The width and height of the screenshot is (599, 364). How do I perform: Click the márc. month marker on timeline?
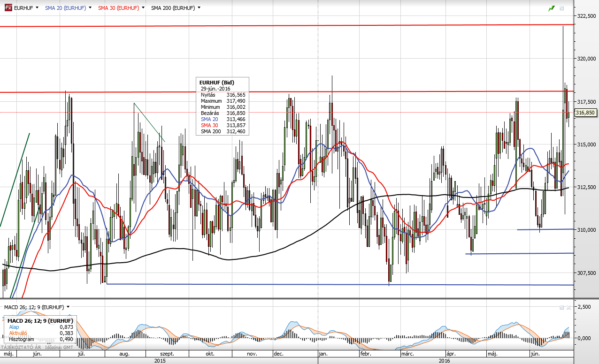pos(407,354)
